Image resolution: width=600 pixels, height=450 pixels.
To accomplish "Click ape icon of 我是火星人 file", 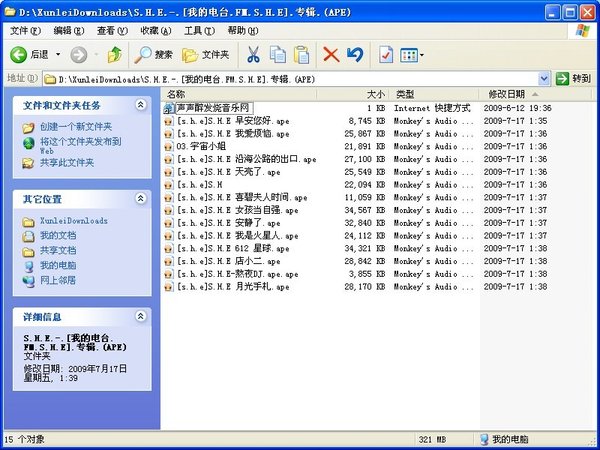I will pos(169,236).
